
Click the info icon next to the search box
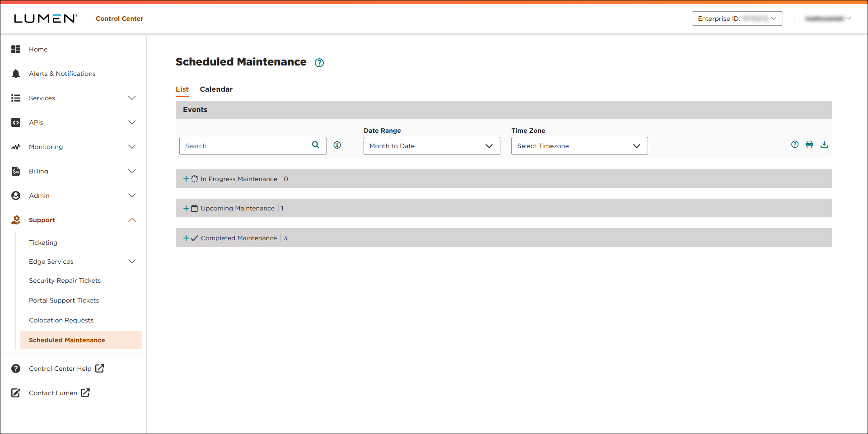[x=337, y=145]
